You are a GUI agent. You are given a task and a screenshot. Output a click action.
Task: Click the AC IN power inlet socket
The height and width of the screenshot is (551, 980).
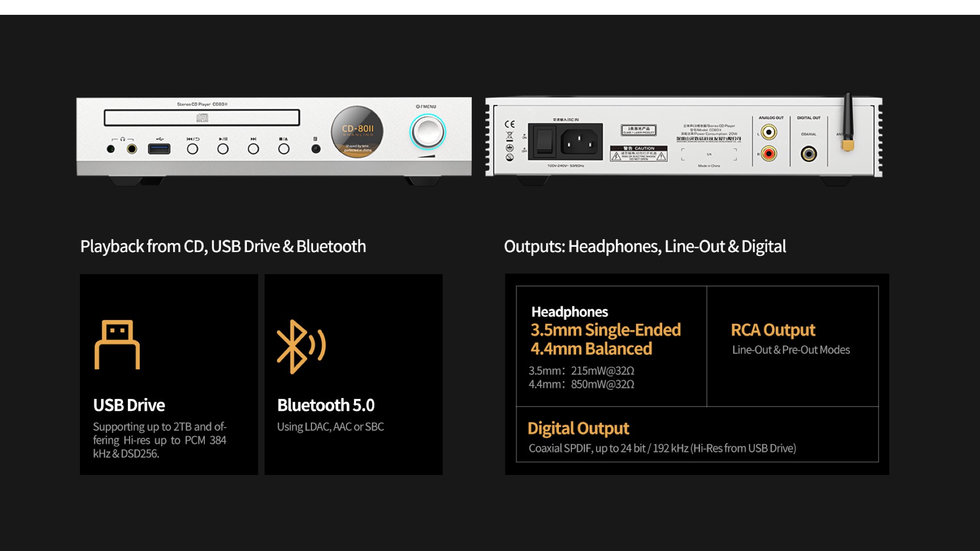579,141
